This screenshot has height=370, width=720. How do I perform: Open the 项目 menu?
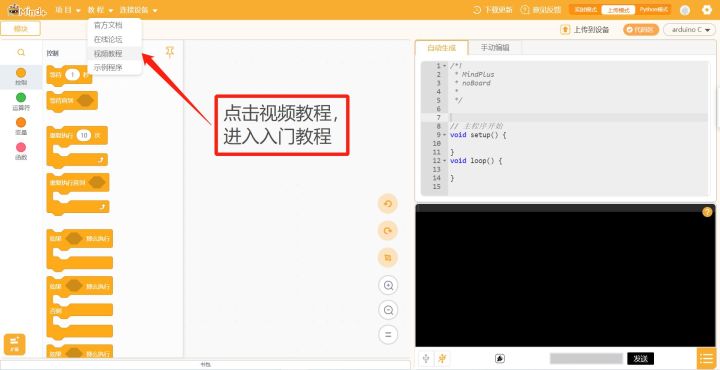tap(68, 10)
